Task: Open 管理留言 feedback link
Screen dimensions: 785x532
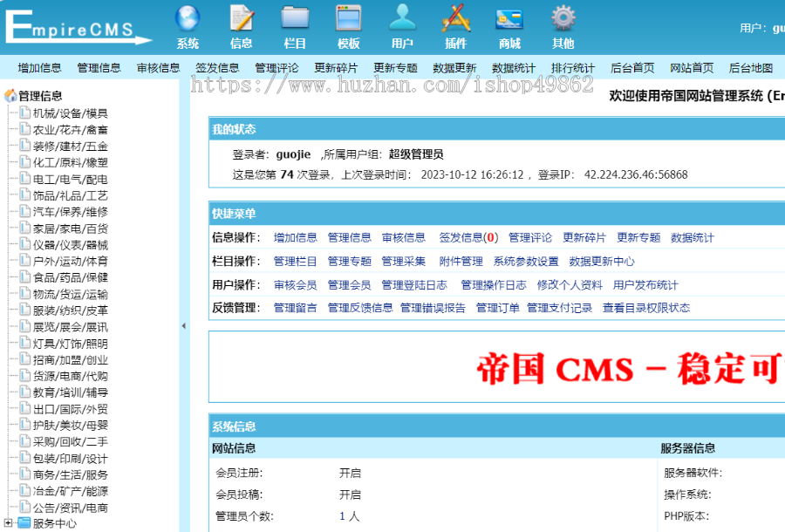Action: [296, 307]
